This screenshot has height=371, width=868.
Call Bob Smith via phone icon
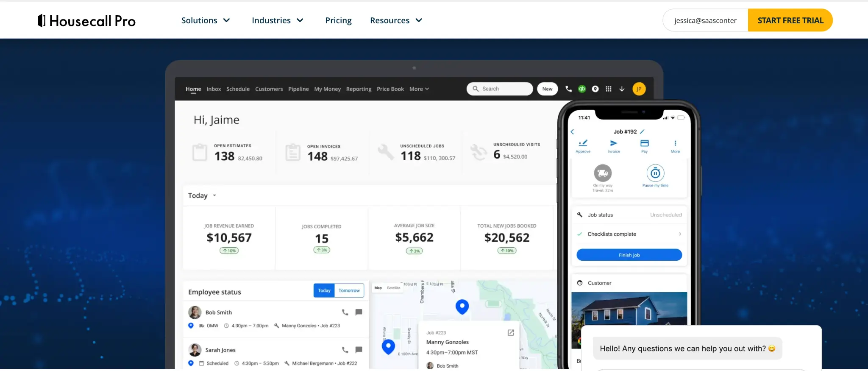[x=345, y=312]
